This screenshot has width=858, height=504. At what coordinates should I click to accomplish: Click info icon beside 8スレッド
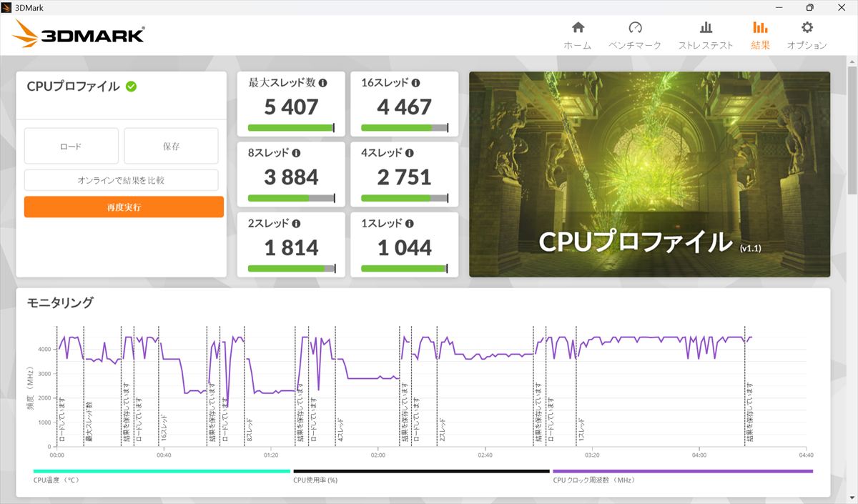click(x=296, y=153)
